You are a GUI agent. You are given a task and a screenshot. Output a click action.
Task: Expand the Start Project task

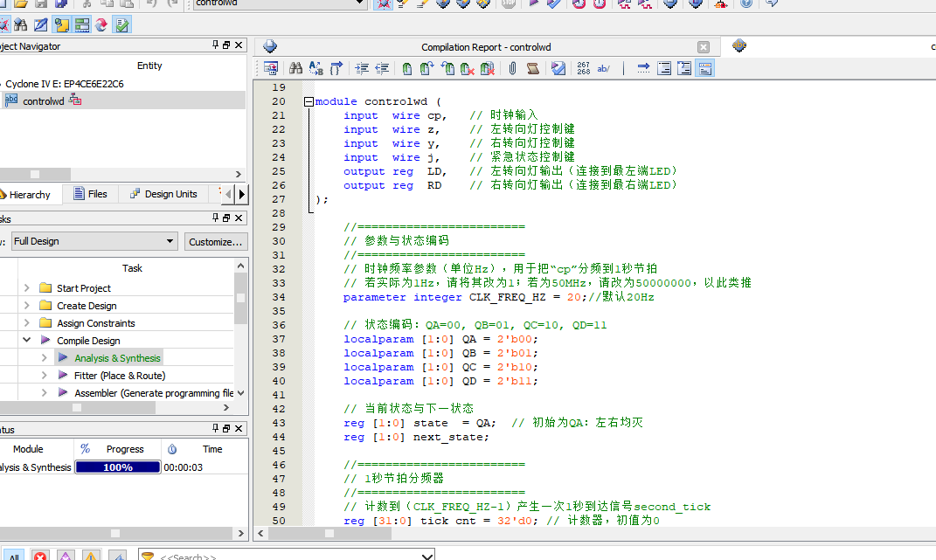[x=27, y=287]
